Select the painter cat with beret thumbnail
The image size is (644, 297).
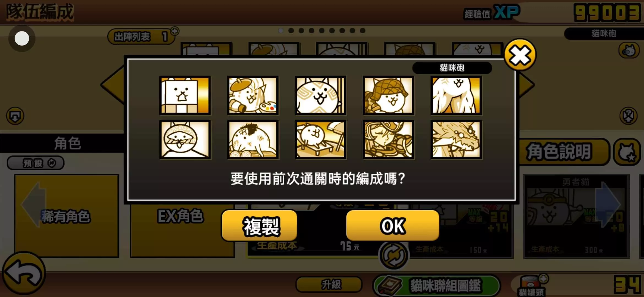pos(253,95)
